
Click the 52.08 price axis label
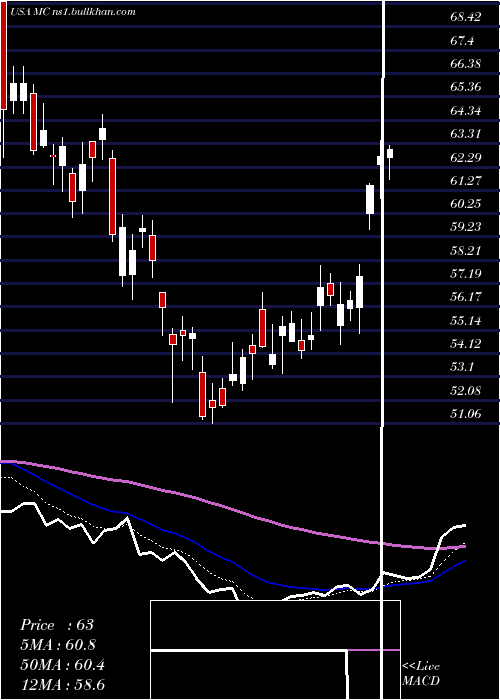466,391
